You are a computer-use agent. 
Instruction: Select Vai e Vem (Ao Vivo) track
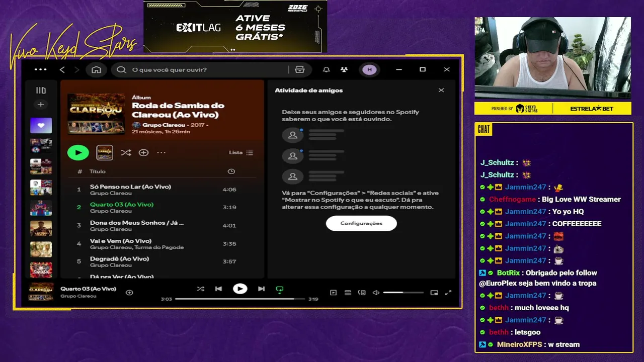(x=162, y=243)
